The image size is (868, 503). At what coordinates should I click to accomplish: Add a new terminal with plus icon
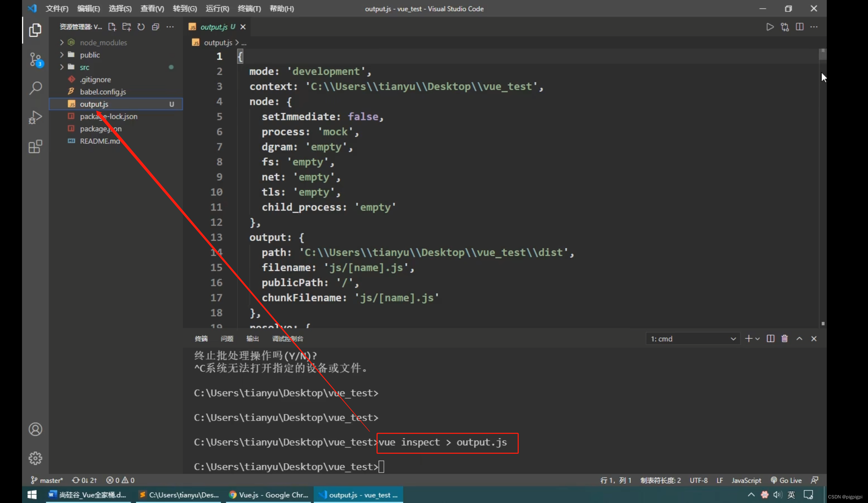point(748,338)
